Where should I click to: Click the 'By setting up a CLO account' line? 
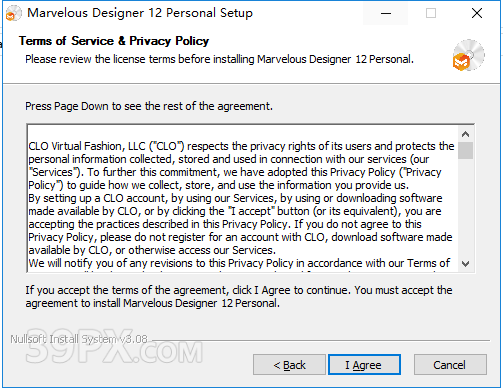[235, 198]
